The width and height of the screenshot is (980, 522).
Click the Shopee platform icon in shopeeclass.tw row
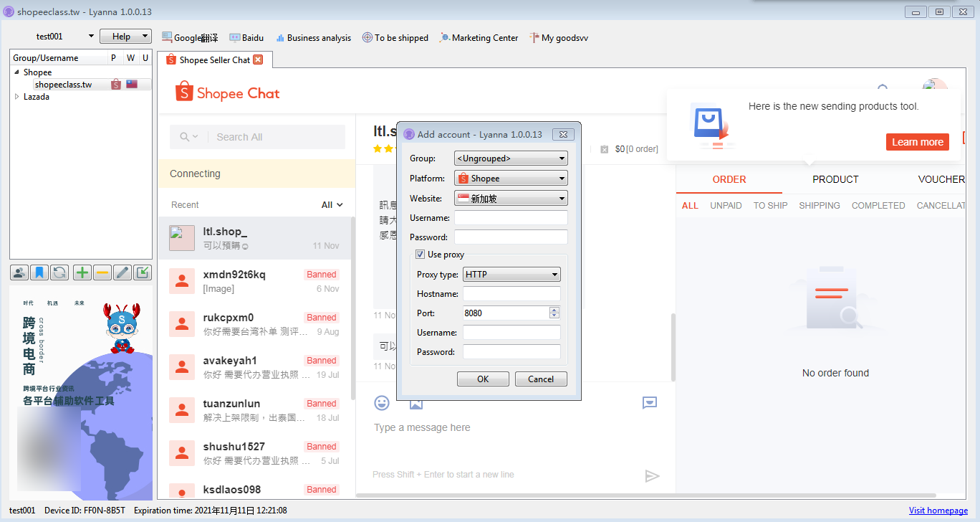click(x=116, y=85)
